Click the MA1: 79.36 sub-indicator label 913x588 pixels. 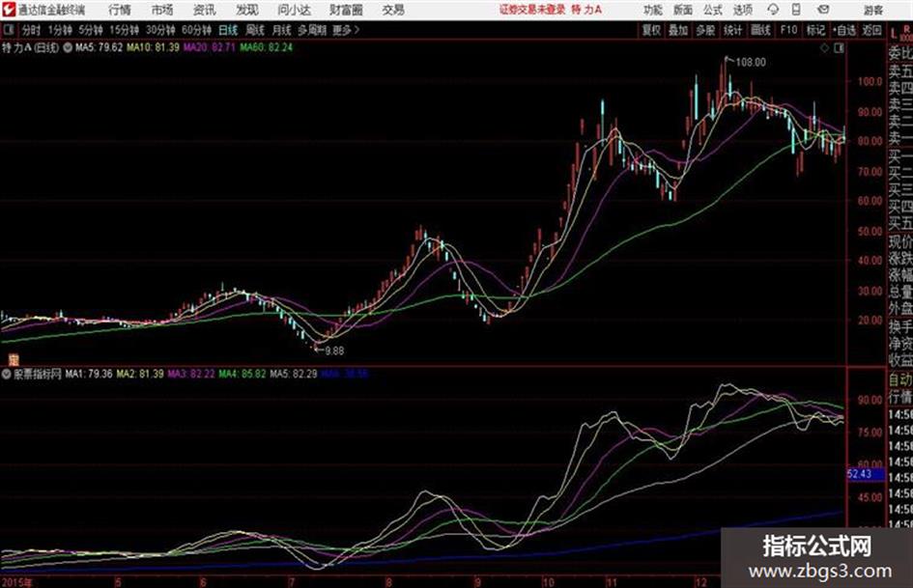click(x=89, y=374)
